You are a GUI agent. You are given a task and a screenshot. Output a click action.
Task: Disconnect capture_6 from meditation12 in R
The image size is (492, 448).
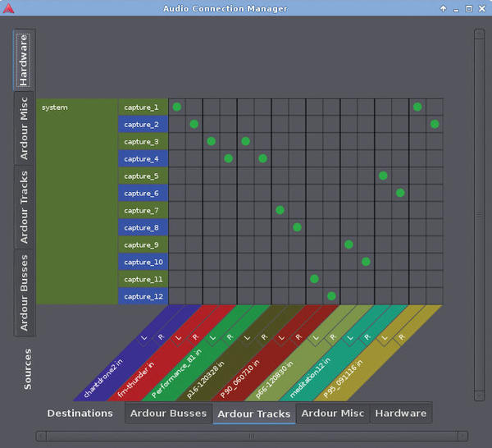pos(400,193)
